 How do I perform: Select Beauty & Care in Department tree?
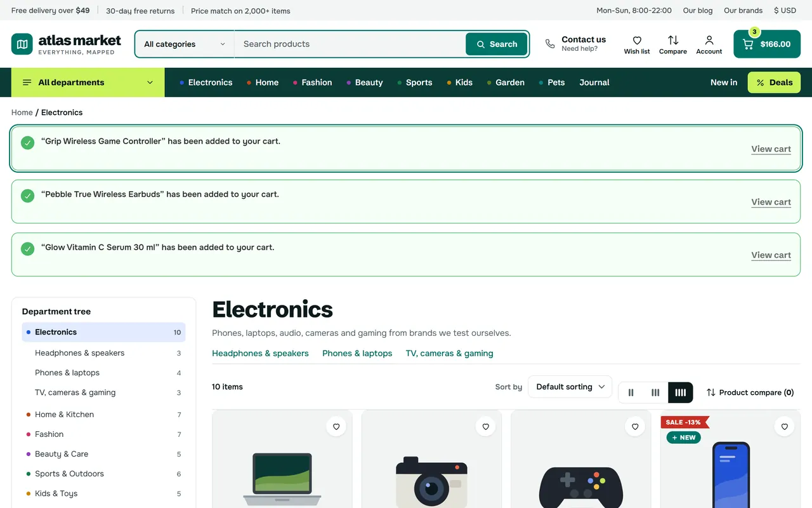pyautogui.click(x=62, y=454)
